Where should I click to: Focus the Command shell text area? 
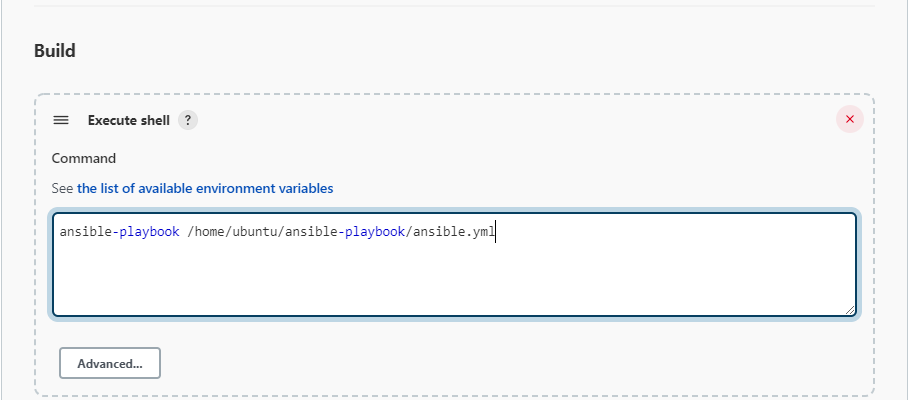click(x=454, y=264)
